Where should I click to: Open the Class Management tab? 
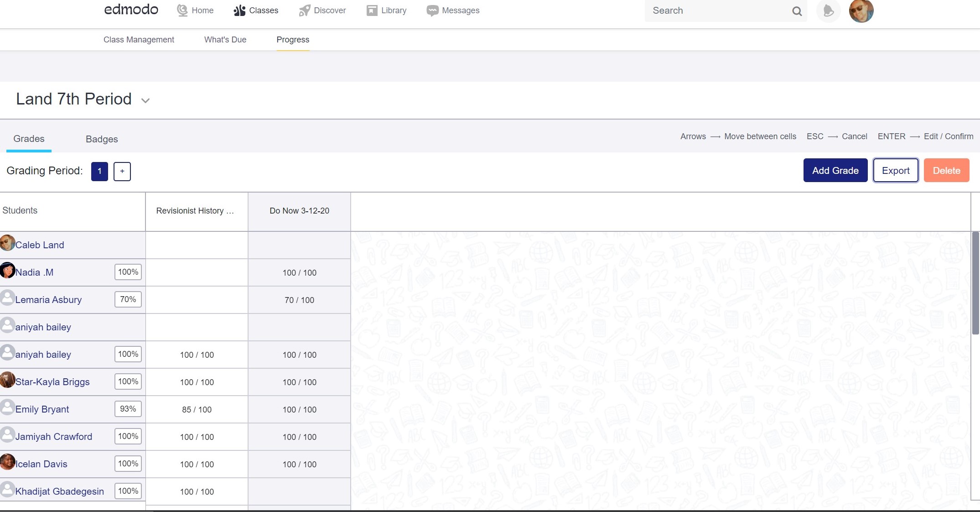[139, 40]
